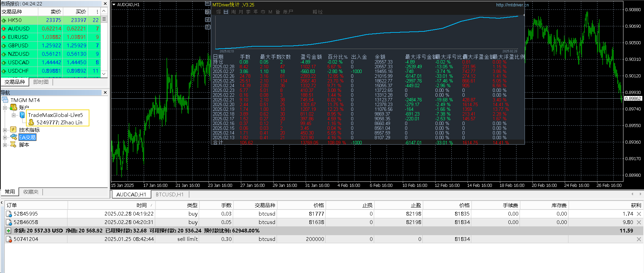Click the 脚本 scripts scroll icon
644x273 pixels.
(x=13, y=145)
